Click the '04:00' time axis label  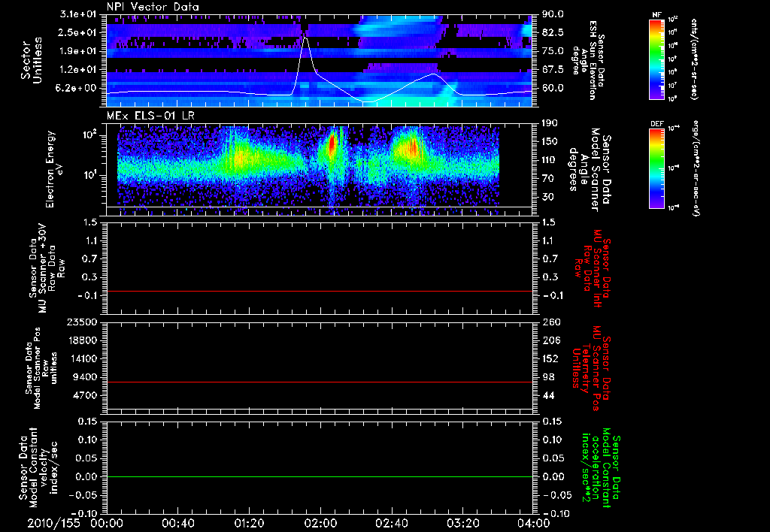[533, 523]
